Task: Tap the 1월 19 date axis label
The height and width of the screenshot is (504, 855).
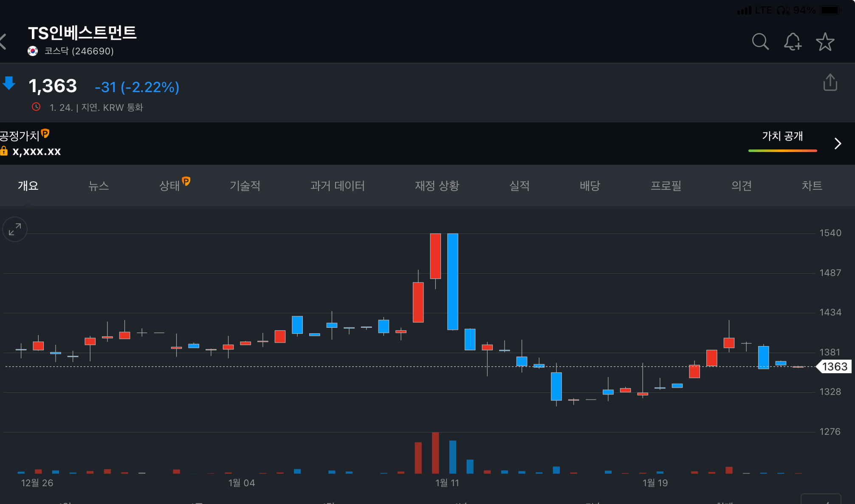Action: click(655, 483)
